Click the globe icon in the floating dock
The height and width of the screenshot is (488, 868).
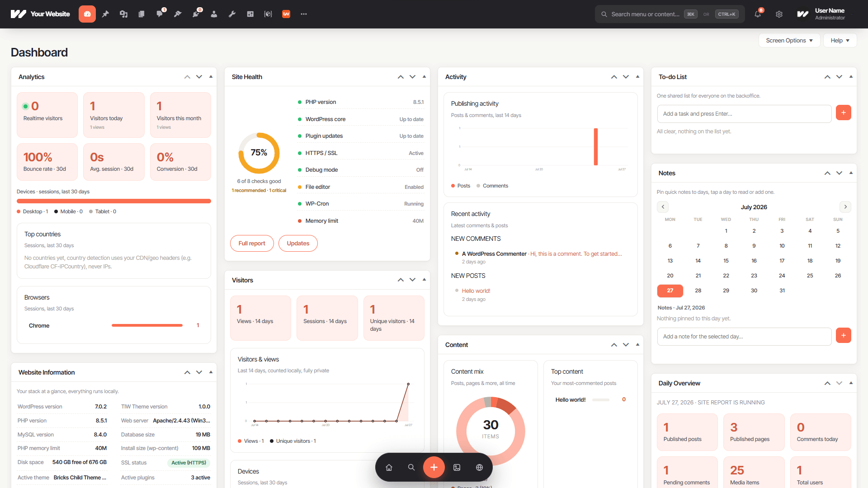pos(479,467)
